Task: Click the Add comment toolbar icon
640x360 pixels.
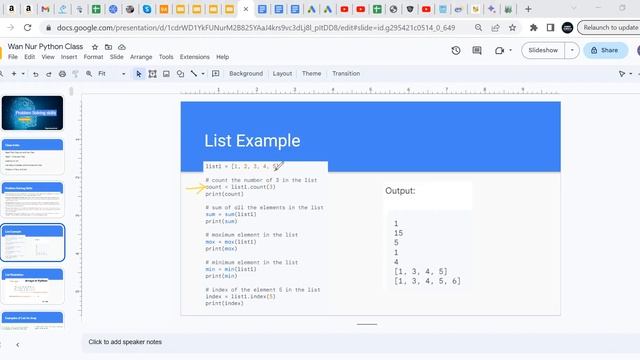Action: 216,74
